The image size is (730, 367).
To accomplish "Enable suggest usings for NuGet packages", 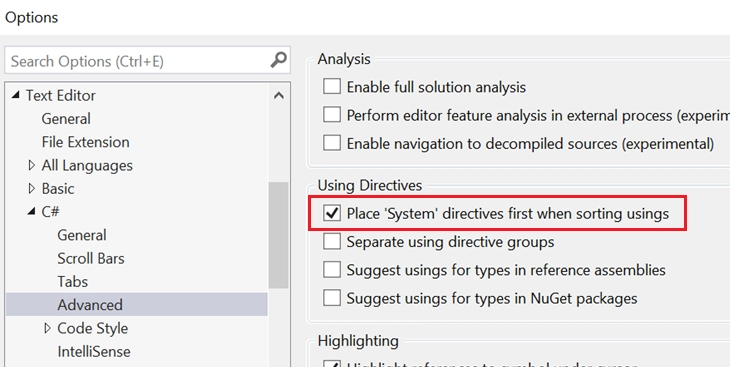I will pyautogui.click(x=331, y=298).
